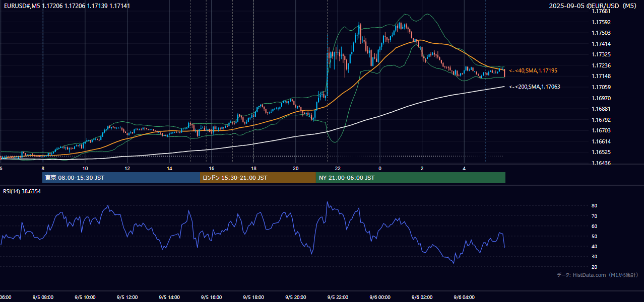Click price level 1.16525 on the price axis
The width and height of the screenshot is (644, 302).
(x=601, y=152)
